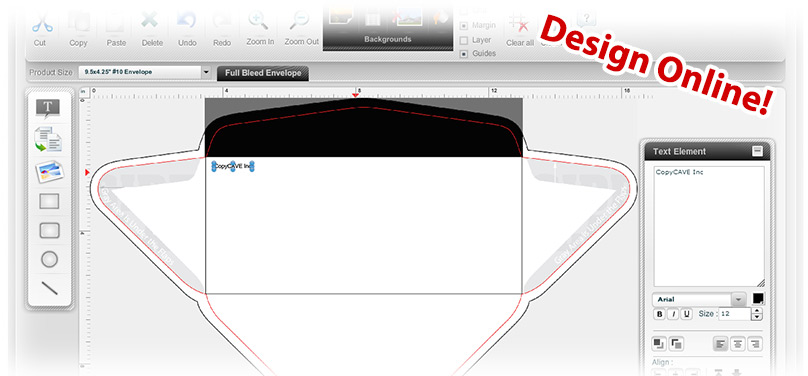Select the insert image tool
The image size is (808, 376).
tap(49, 172)
